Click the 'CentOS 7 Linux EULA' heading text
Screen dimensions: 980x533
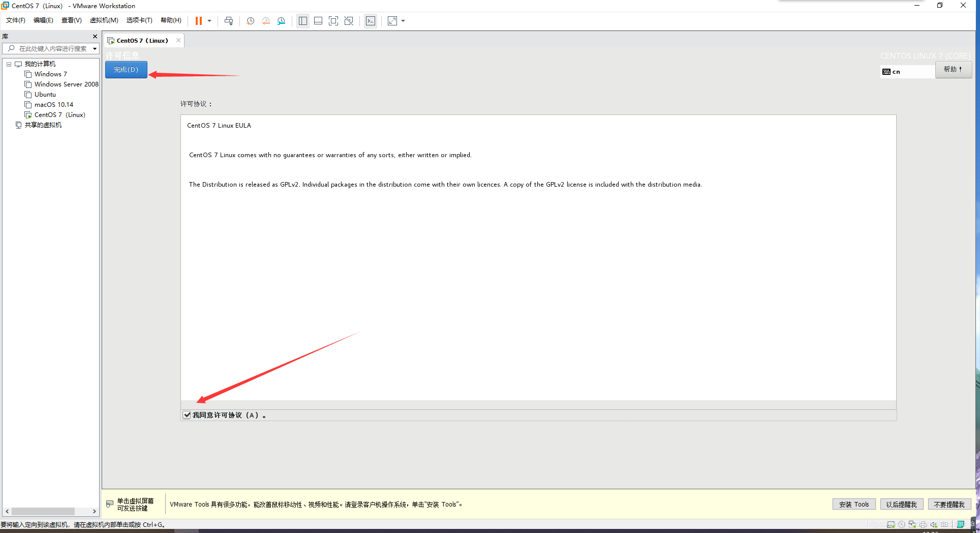[219, 126]
